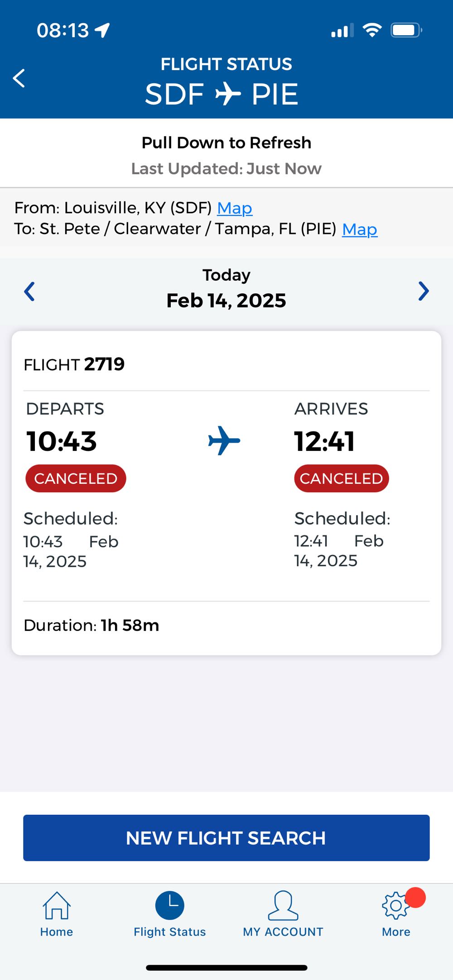Tap the back arrow in header
This screenshot has width=453, height=980.
[x=19, y=78]
